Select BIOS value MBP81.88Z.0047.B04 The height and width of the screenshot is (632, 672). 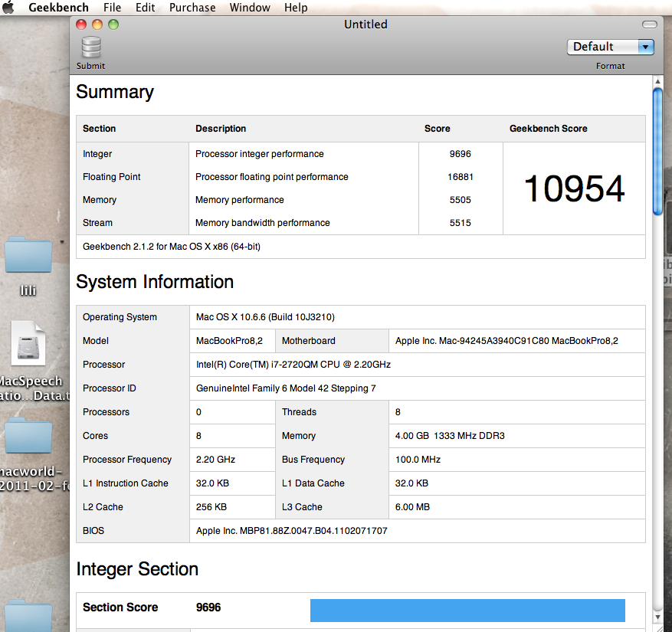tap(291, 530)
